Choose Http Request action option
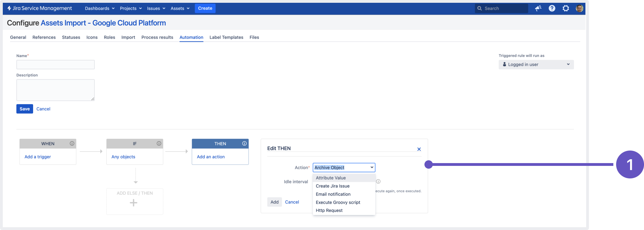Image resolution: width=644 pixels, height=230 pixels. pyautogui.click(x=344, y=210)
